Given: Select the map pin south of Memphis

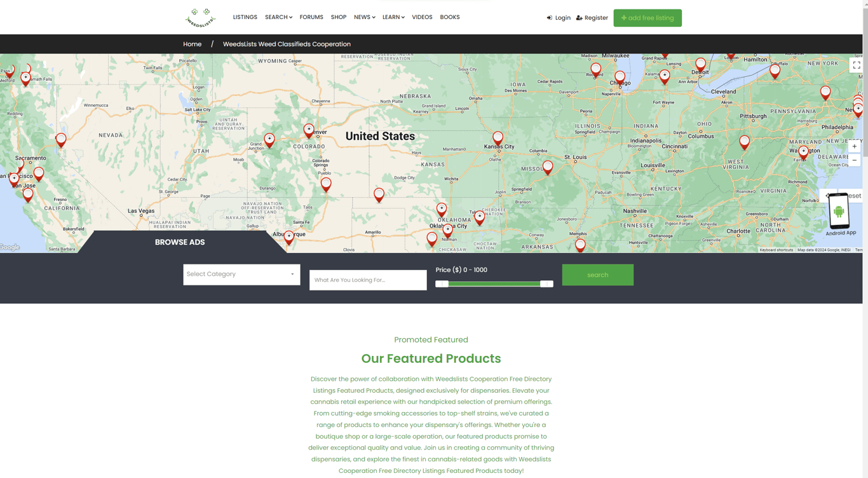Looking at the screenshot, I should [580, 245].
